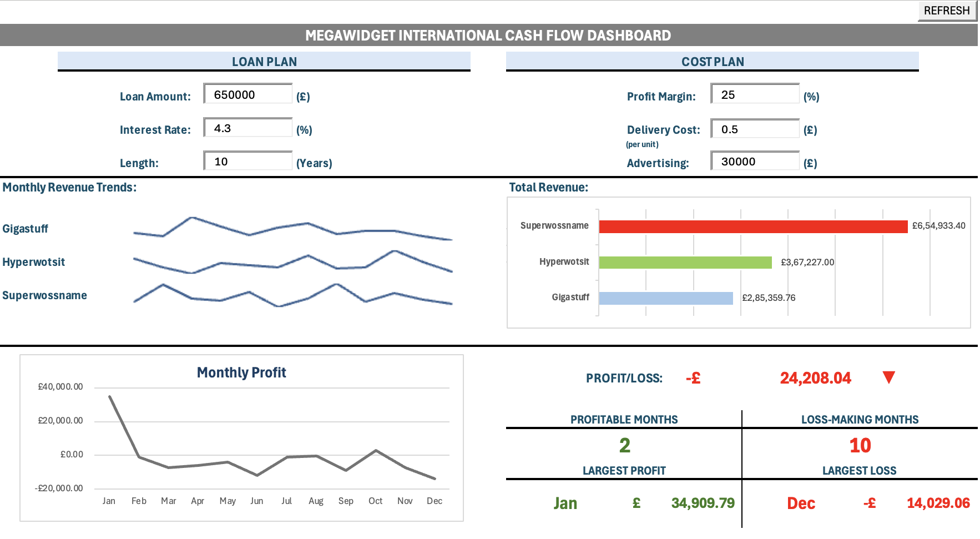Viewport: 980px width, 539px height.
Task: Click the Gigastuff sparkline trend
Action: point(293,229)
